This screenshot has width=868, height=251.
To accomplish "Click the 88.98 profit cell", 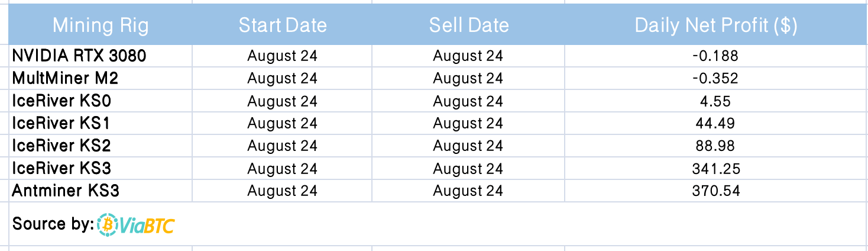I will tap(715, 146).
